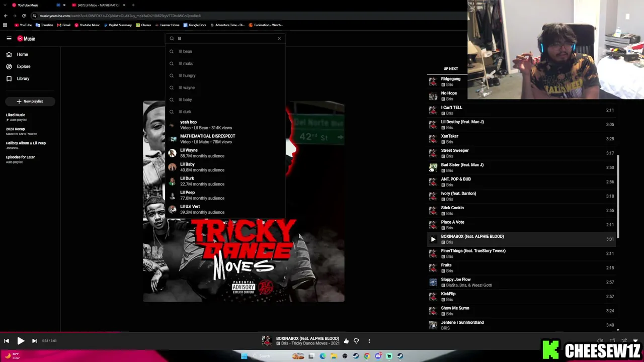Switch to the UP NEXT tab

(450, 69)
